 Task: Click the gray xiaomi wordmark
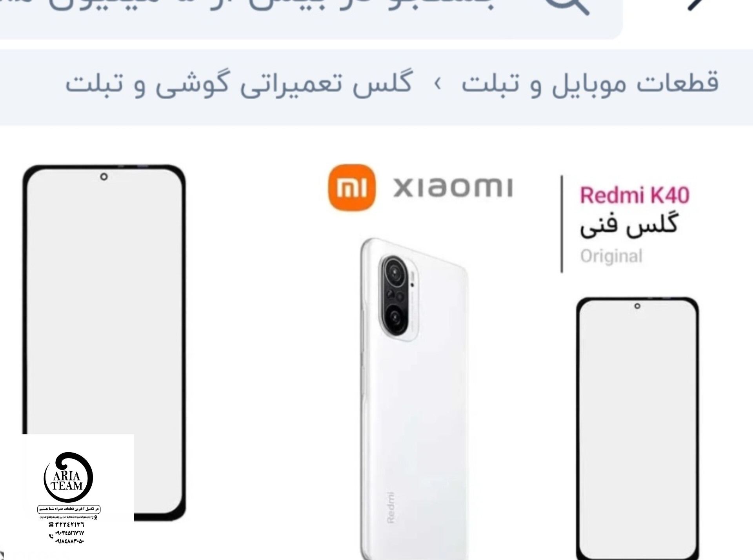(453, 187)
